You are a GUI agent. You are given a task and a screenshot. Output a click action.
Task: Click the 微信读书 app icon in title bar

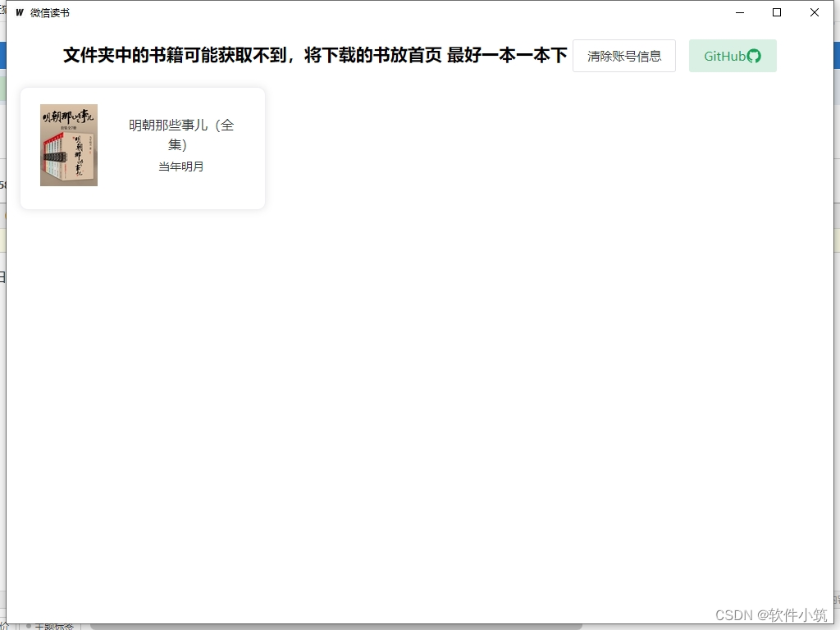click(20, 12)
